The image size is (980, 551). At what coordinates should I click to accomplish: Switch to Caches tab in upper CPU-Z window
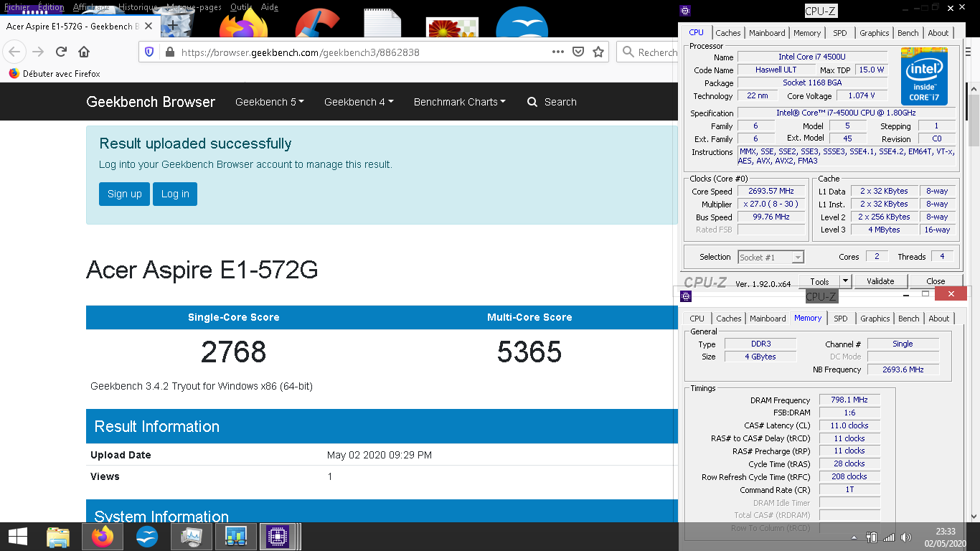coord(727,33)
